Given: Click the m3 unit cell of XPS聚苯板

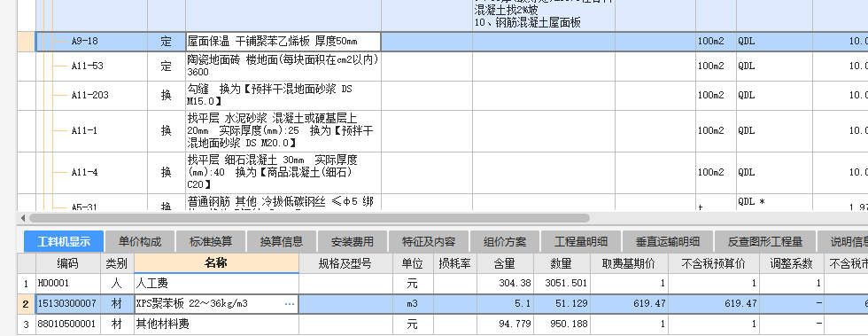Looking at the screenshot, I should point(413,304).
